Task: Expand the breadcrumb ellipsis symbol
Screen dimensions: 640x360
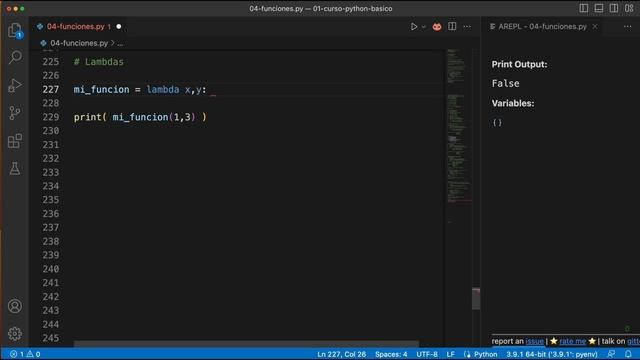Action: click(x=120, y=43)
